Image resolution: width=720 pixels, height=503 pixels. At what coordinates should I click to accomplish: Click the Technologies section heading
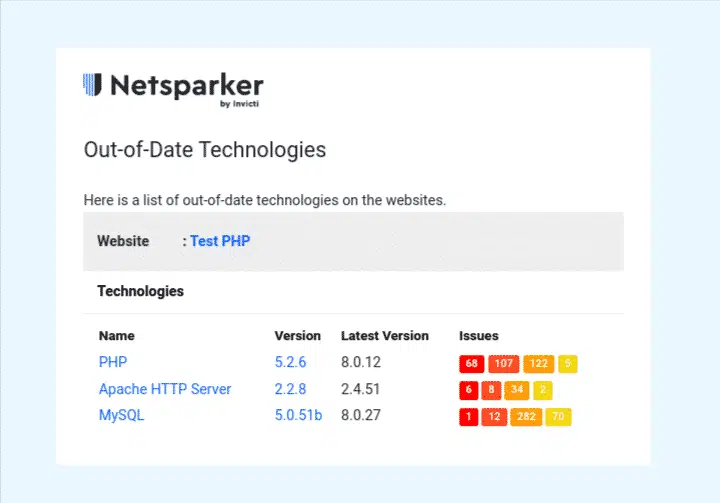coord(141,291)
